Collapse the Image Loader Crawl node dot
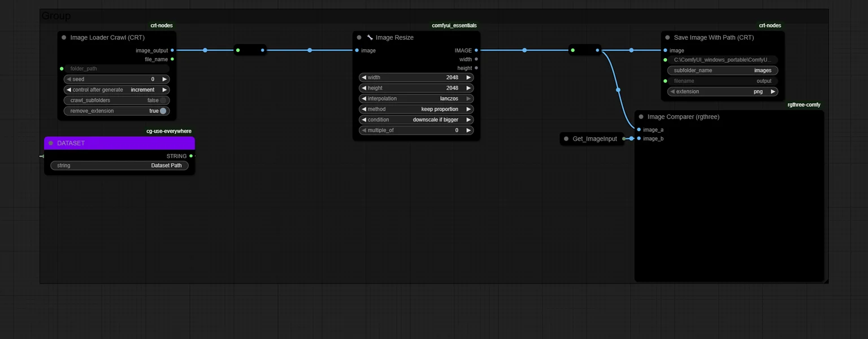 (64, 38)
